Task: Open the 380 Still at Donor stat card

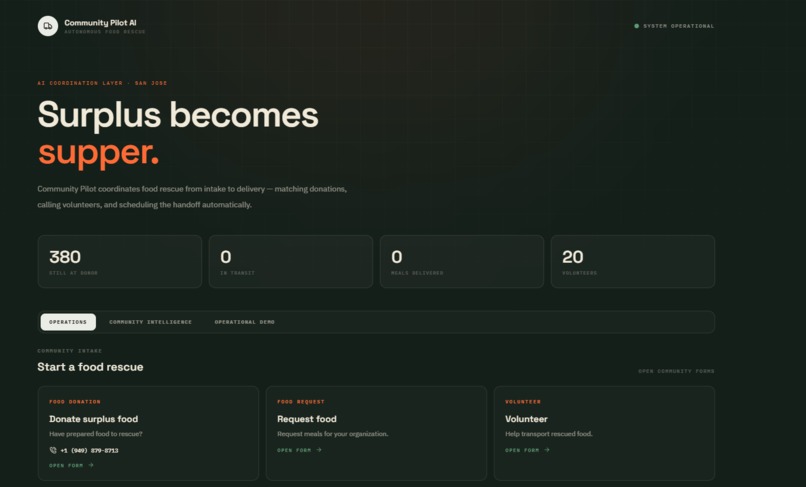Action: (120, 262)
